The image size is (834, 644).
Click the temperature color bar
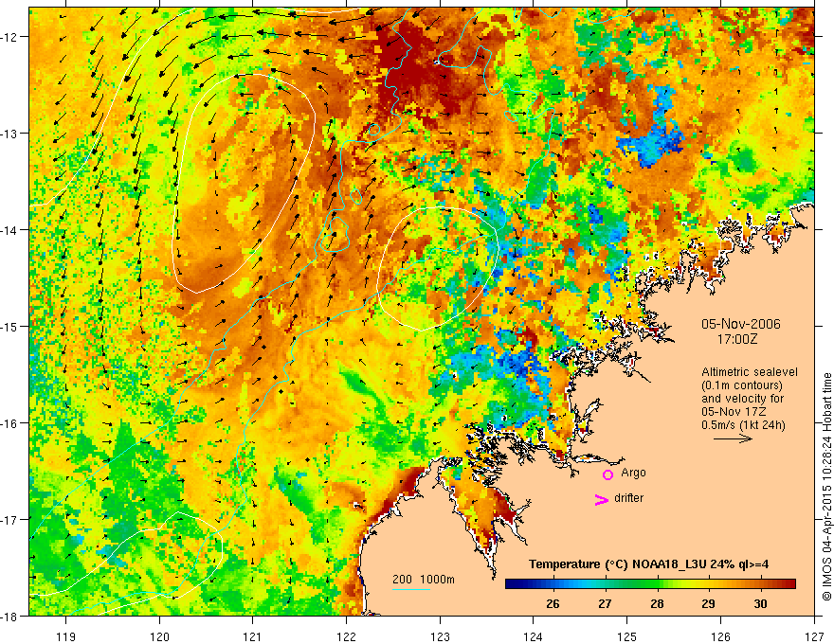[650, 584]
